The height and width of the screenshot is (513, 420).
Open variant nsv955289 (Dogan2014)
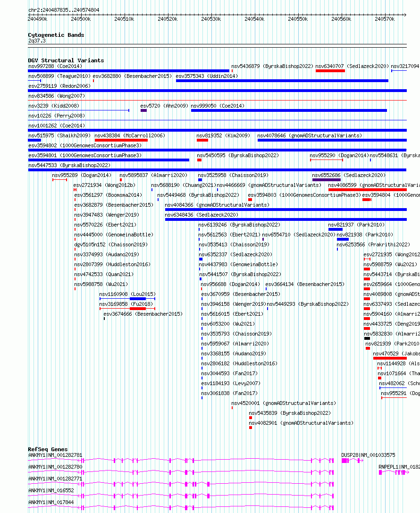click(82, 175)
